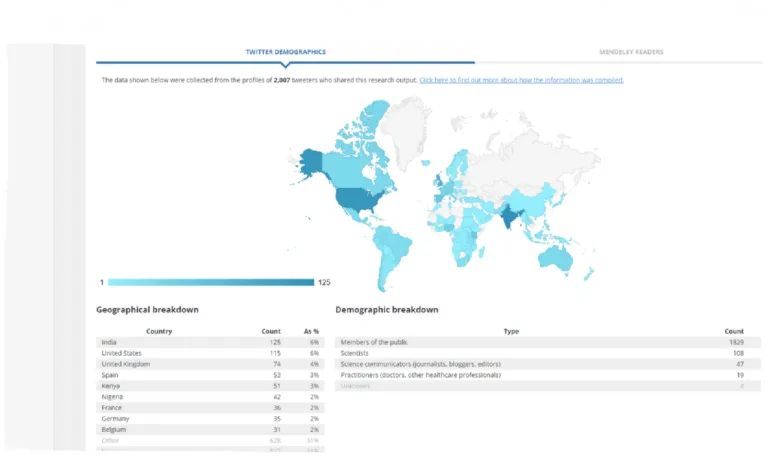The width and height of the screenshot is (768, 458).
Task: Select the Germany country row
Action: (210, 419)
